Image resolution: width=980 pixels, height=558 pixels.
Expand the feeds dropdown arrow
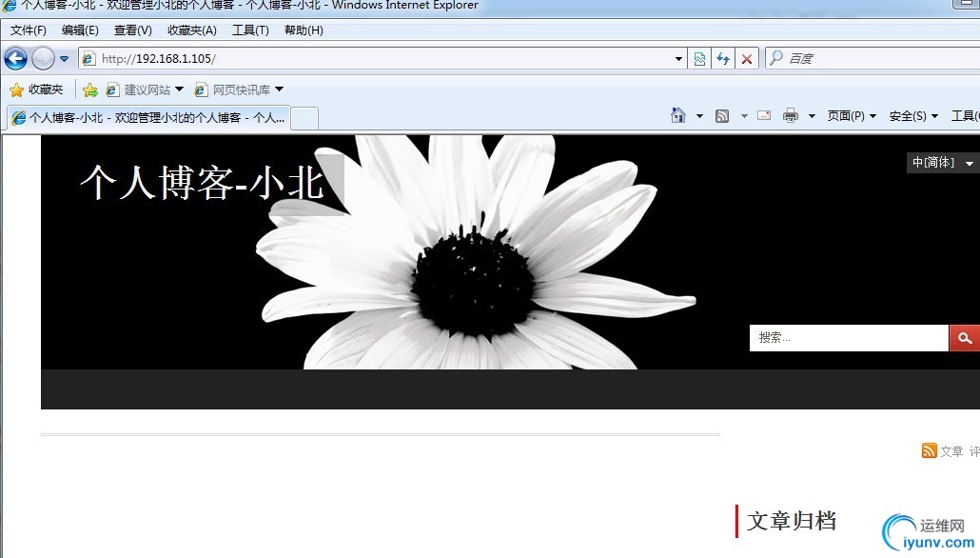(x=744, y=116)
